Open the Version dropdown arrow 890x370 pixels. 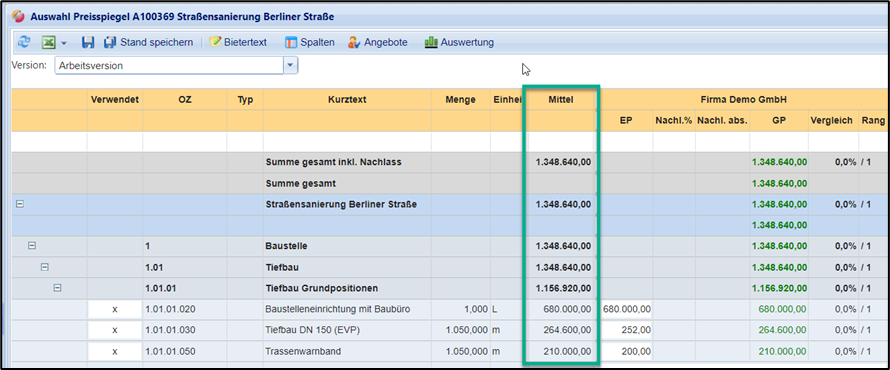(291, 66)
